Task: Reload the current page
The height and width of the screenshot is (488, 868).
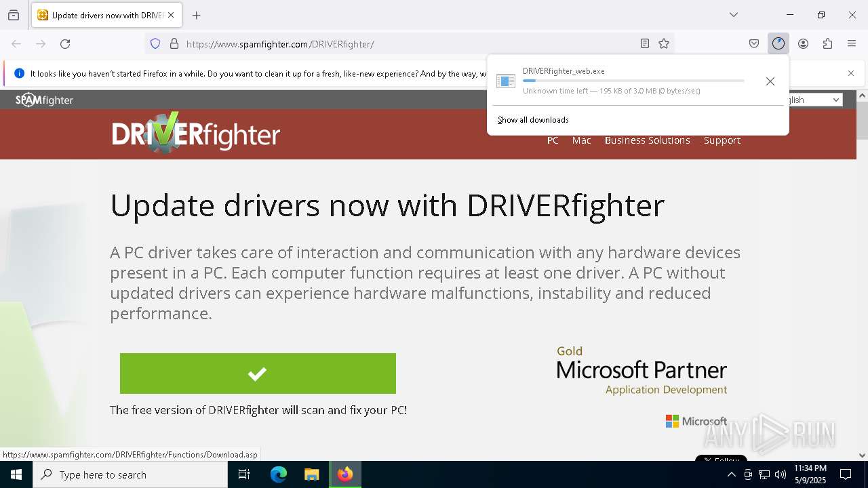Action: 65,44
